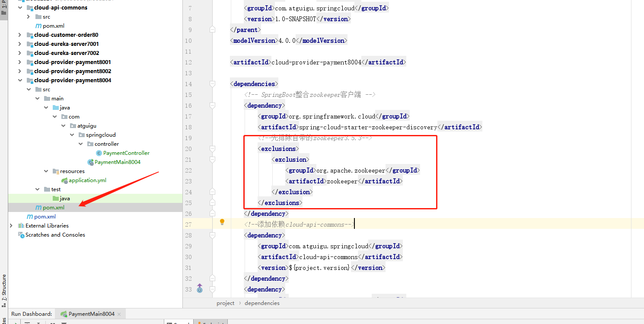Select the com package
This screenshot has height=324, width=644.
(74, 117)
